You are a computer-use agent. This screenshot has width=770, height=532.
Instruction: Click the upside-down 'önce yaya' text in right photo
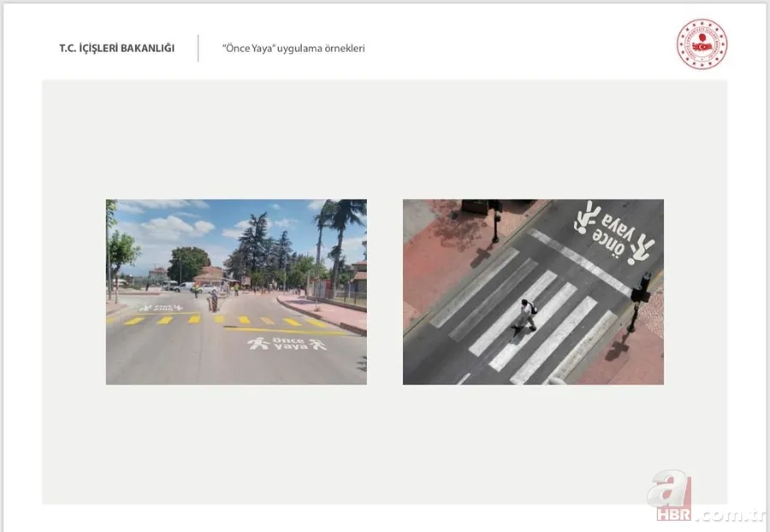[x=614, y=232]
